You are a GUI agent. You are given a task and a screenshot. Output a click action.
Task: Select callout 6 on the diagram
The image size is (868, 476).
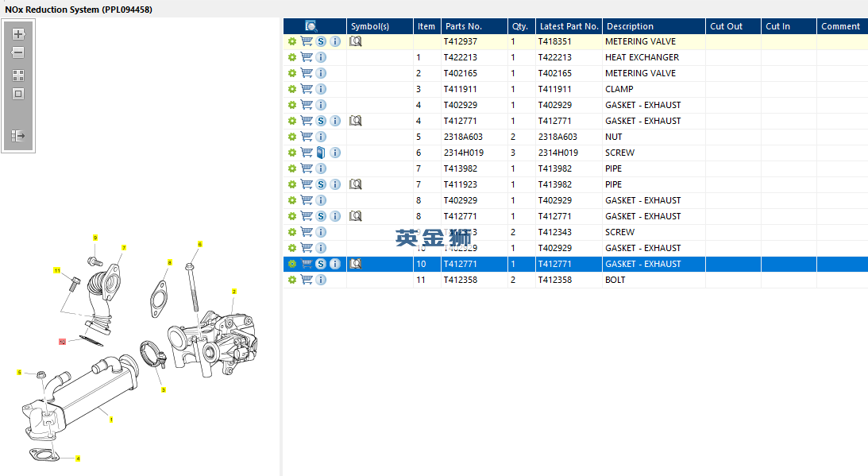[x=200, y=244]
